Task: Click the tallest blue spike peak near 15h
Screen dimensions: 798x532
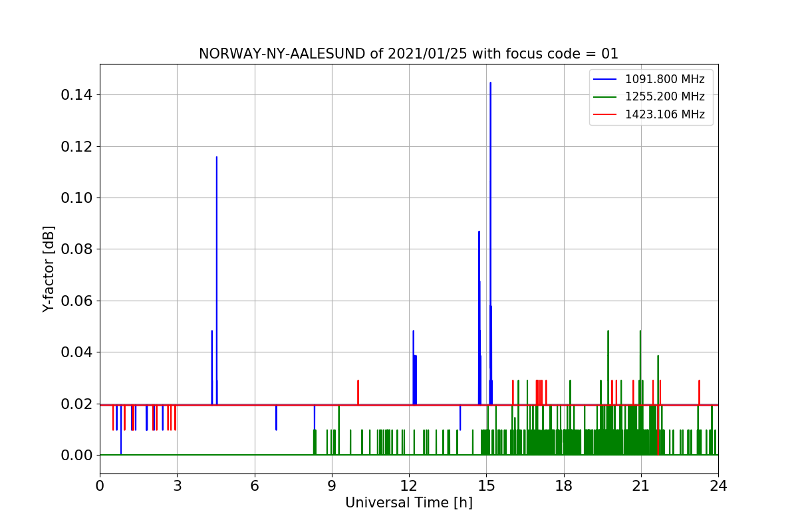Action: click(x=490, y=83)
